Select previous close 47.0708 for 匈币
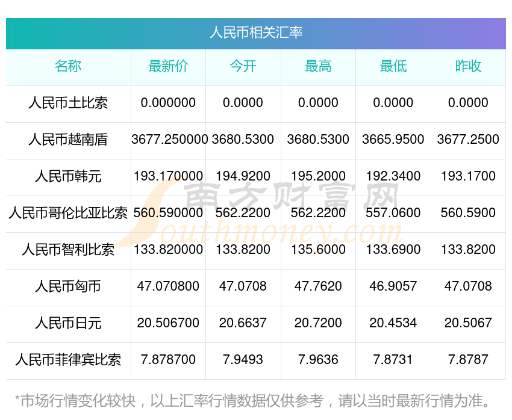 pyautogui.click(x=468, y=286)
